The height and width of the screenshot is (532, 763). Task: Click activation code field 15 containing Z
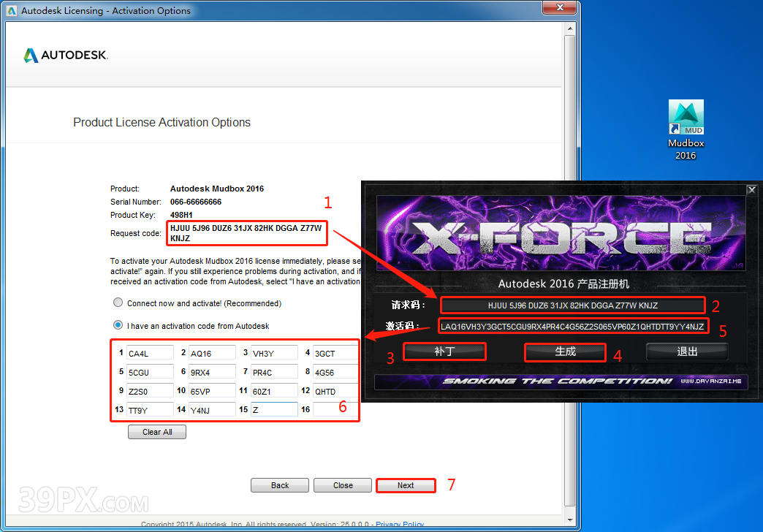274,410
